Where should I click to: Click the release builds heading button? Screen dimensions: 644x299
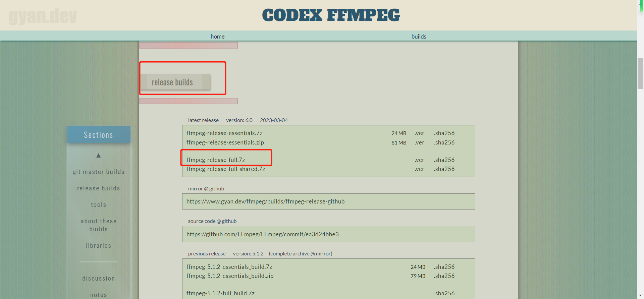175,82
